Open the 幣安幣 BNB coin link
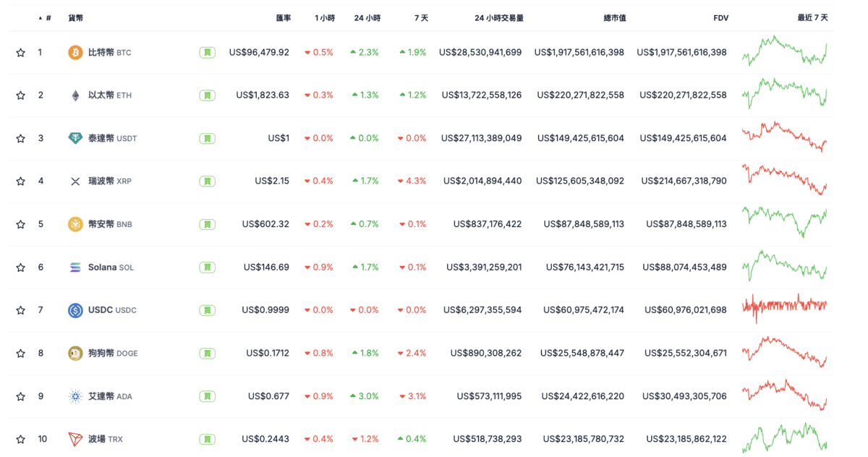The height and width of the screenshot is (457, 868). (110, 224)
